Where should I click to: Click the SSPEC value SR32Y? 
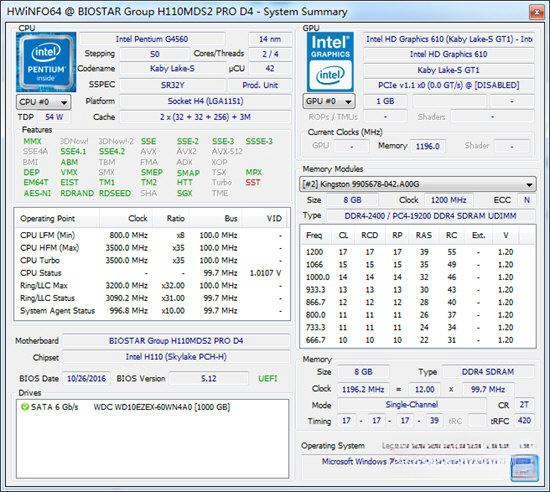172,85
